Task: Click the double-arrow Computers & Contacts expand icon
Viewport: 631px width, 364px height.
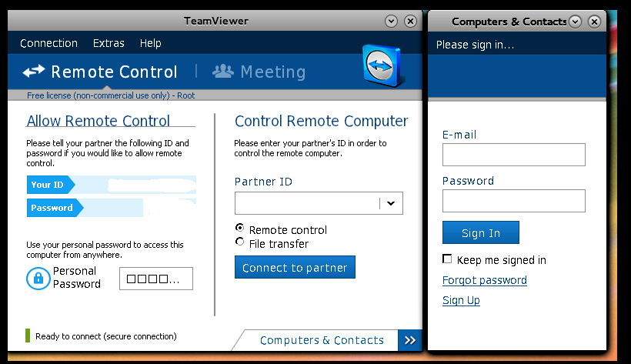Action: coord(409,340)
